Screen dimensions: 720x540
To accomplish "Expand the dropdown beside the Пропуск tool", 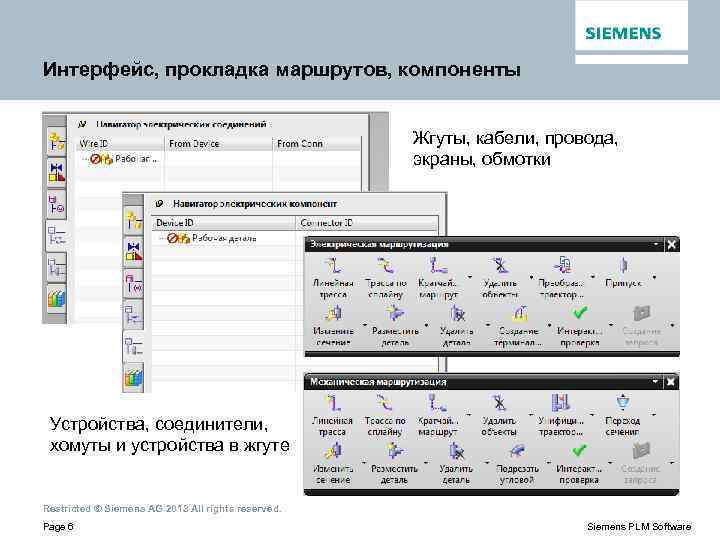I will (x=654, y=277).
